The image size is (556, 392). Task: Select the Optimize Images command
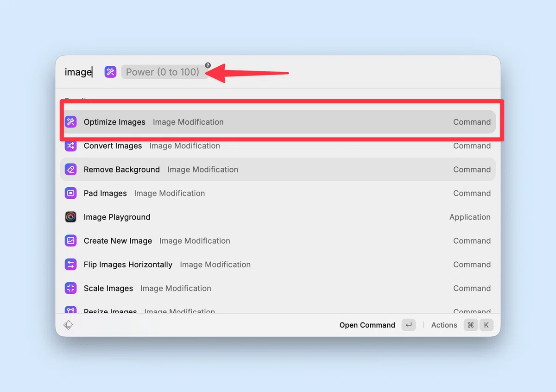(278, 122)
